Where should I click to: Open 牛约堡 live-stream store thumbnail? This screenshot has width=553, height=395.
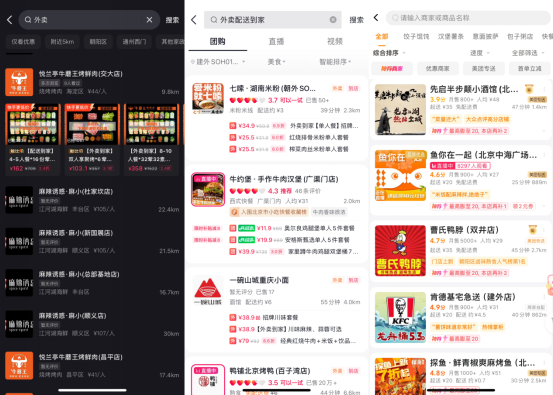208,189
